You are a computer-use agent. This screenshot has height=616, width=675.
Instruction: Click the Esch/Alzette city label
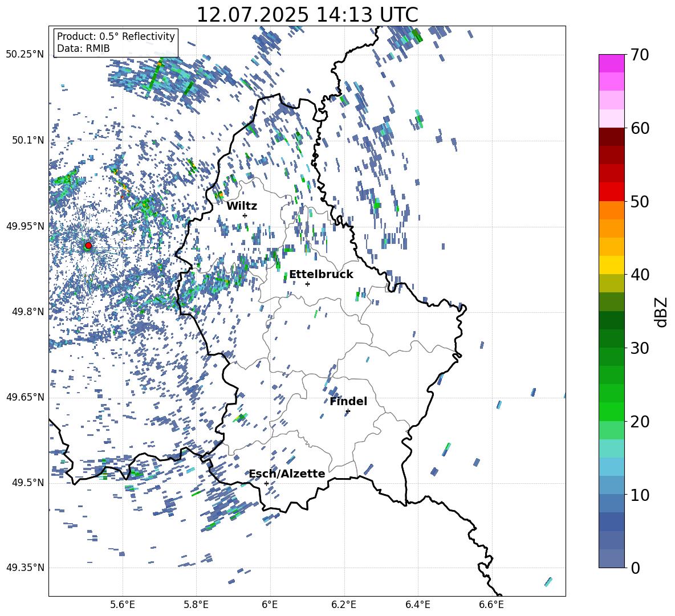click(287, 474)
